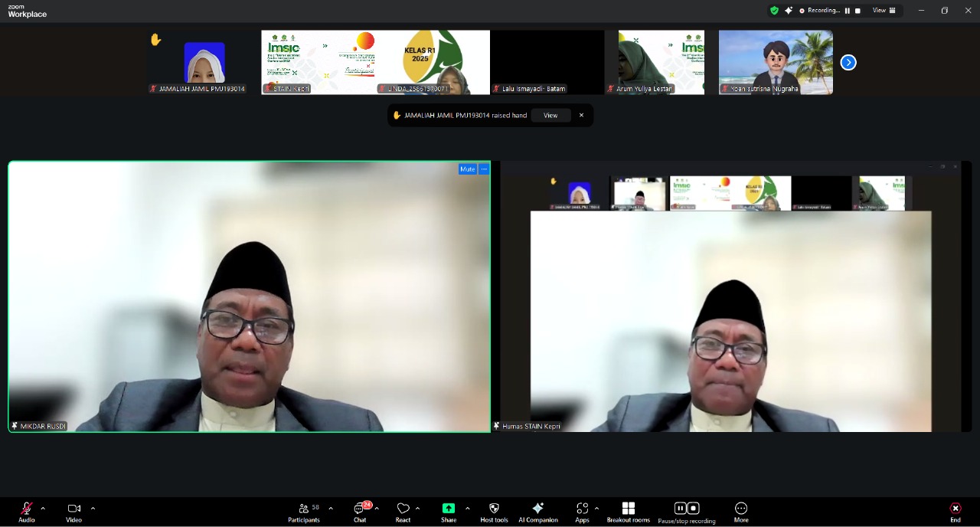Open the More options menu
Viewport: 980px width, 527px height.
click(x=740, y=509)
